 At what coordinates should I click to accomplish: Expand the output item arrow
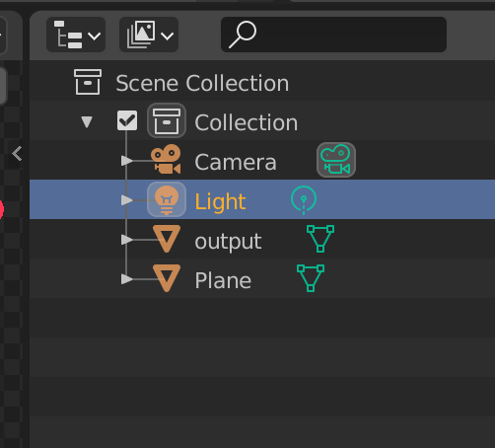tap(126, 240)
